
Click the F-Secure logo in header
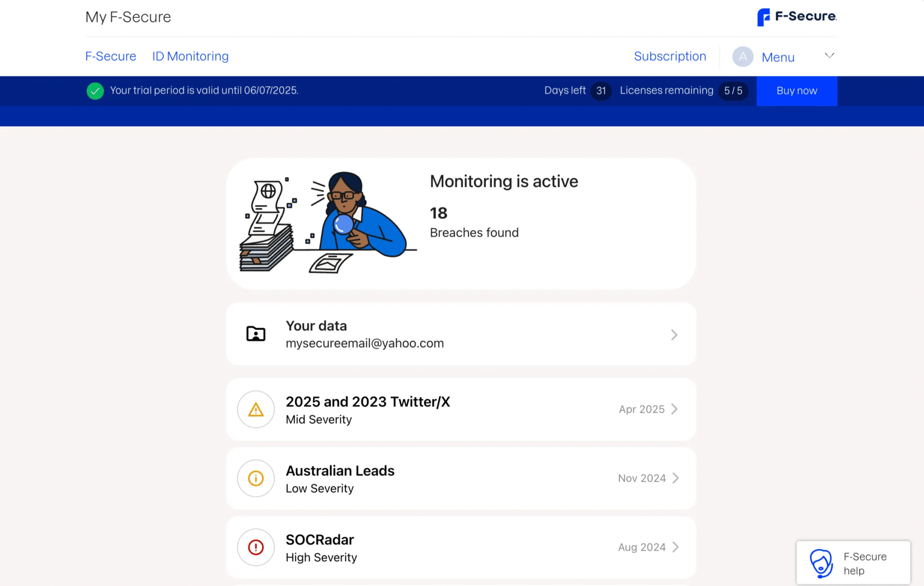click(796, 17)
